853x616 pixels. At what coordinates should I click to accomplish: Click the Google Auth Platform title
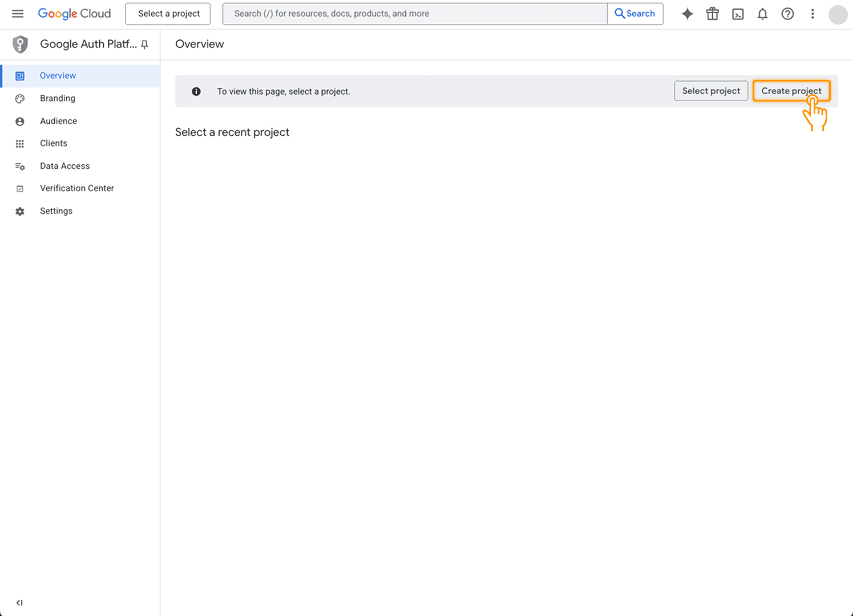pyautogui.click(x=88, y=44)
